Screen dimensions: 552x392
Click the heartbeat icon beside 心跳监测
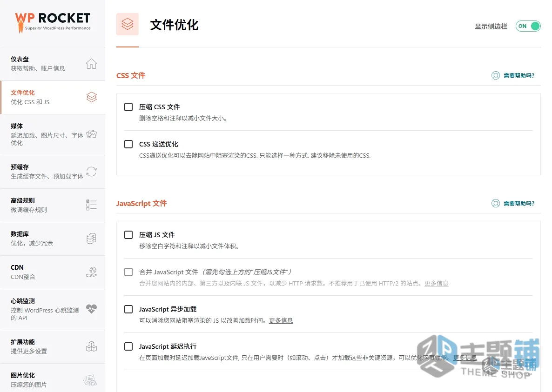[x=92, y=309]
